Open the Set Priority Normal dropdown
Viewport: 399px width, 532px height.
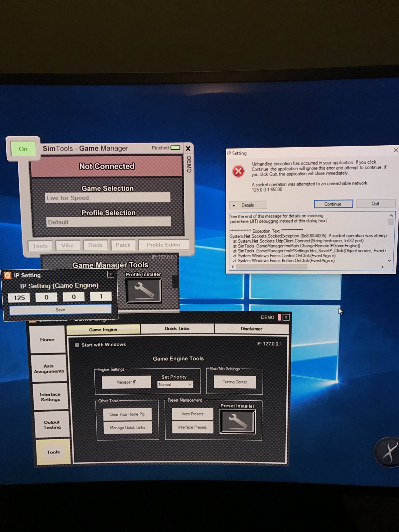(175, 384)
